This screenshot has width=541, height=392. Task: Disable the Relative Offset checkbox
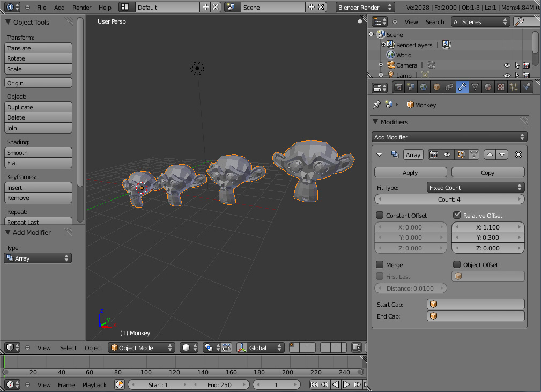(457, 215)
